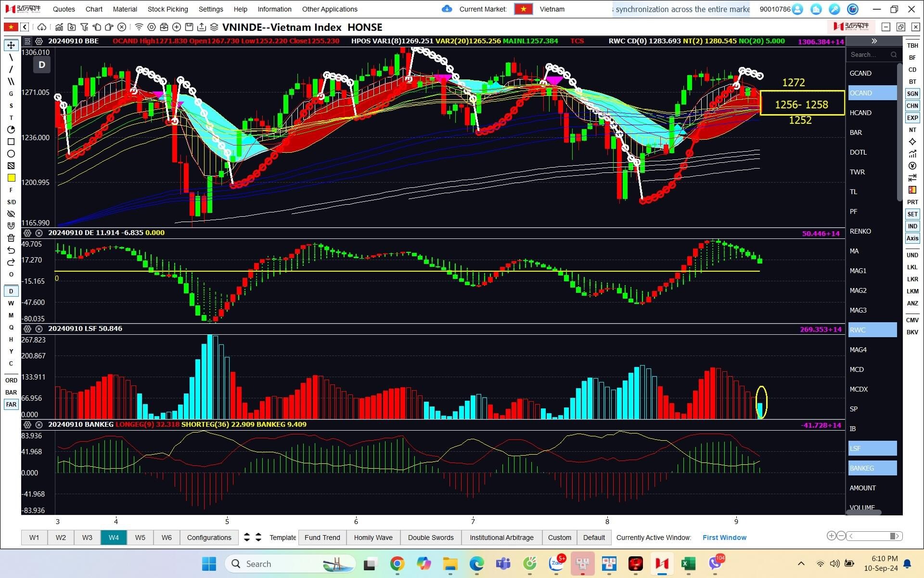Open the BBE panel settings gear
924x578 pixels.
(39, 41)
